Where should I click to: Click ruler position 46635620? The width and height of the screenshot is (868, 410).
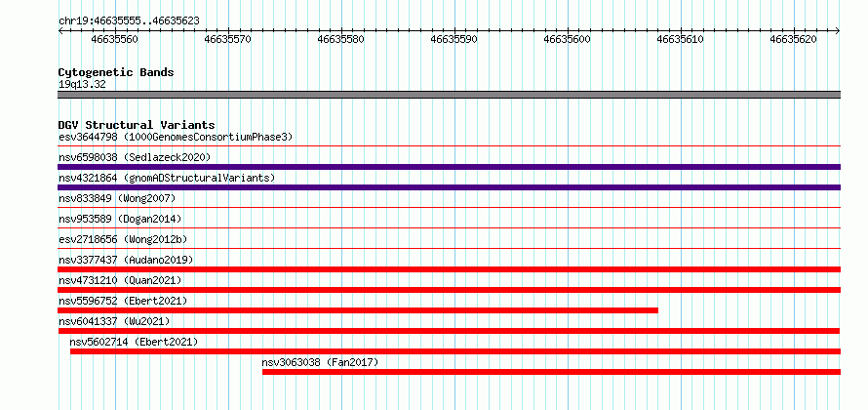click(x=793, y=40)
